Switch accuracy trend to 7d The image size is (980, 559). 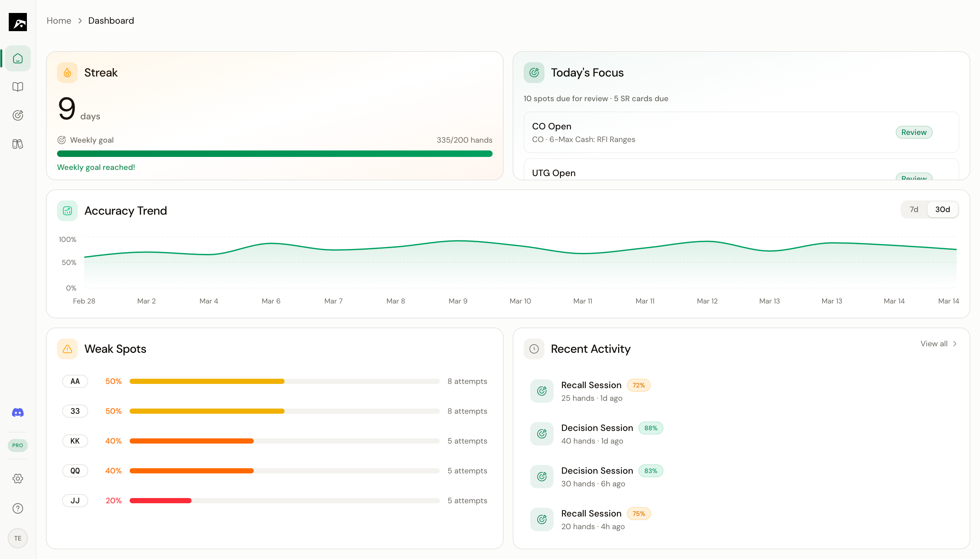[x=914, y=209]
